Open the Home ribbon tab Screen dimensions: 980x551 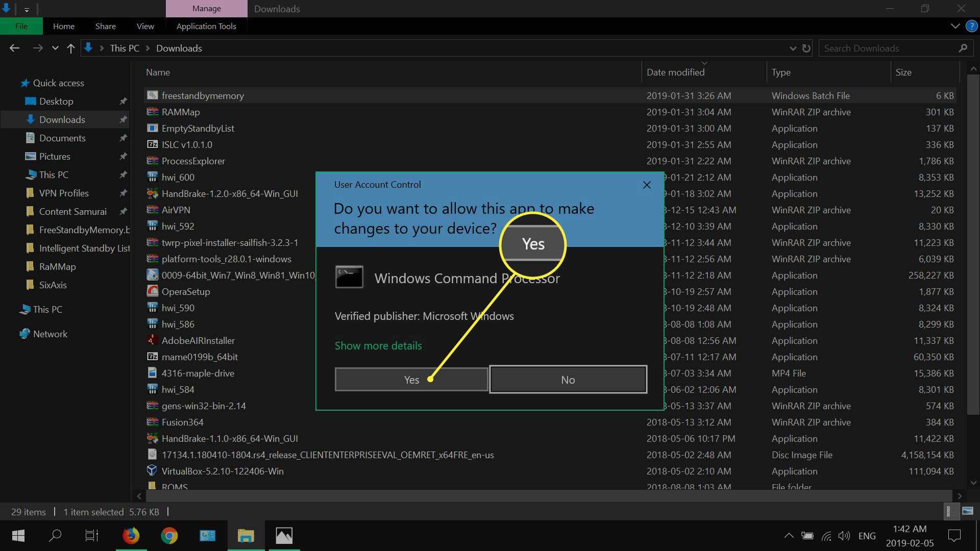click(64, 26)
